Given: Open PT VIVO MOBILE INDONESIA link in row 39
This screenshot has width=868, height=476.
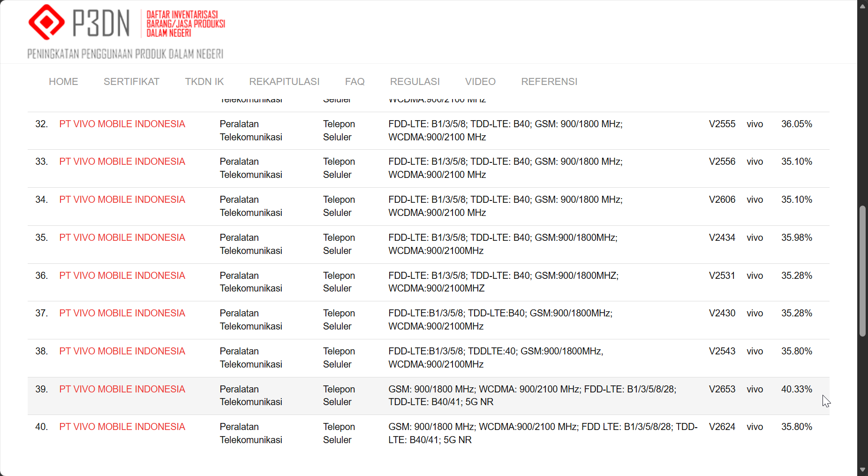Looking at the screenshot, I should click(122, 389).
